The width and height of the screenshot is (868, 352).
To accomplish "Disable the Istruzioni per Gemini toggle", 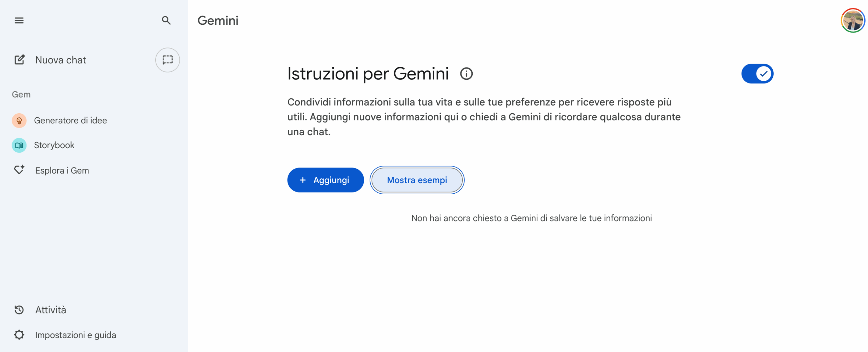I will click(757, 73).
